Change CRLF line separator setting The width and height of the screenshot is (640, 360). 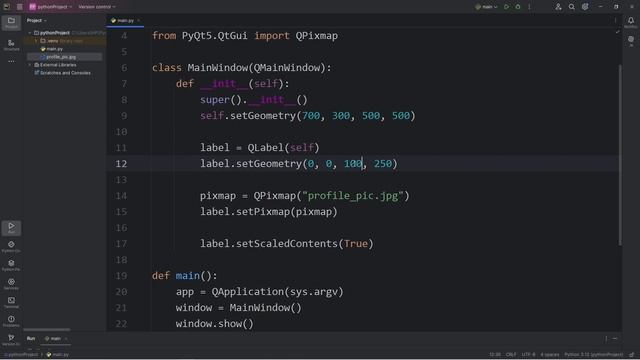tap(511, 355)
